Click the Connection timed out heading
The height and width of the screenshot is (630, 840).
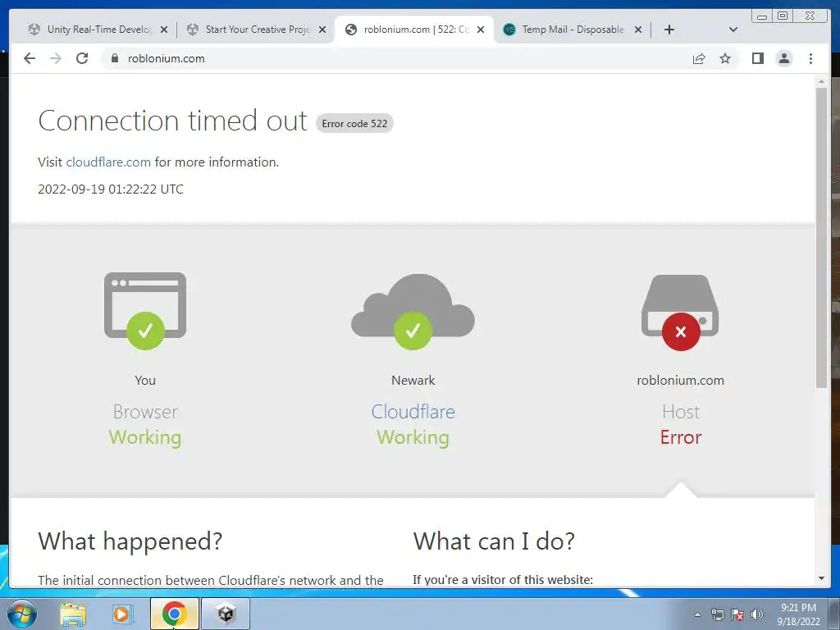click(172, 121)
